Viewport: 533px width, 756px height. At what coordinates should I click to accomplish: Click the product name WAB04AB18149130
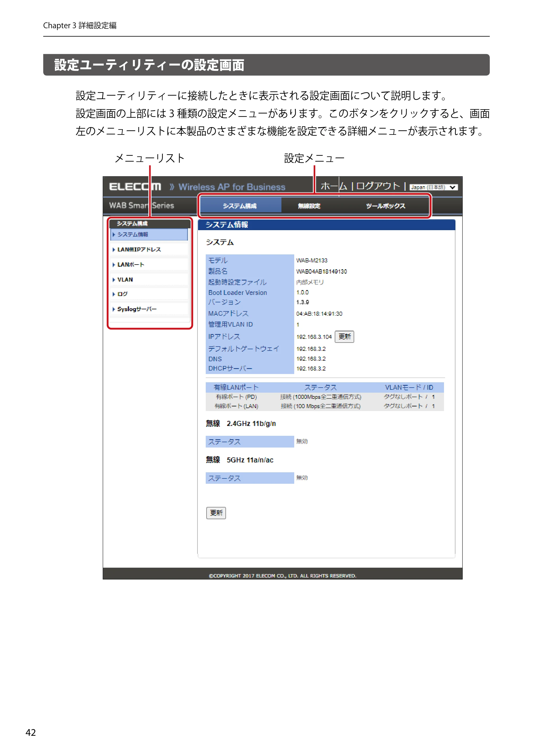[321, 271]
